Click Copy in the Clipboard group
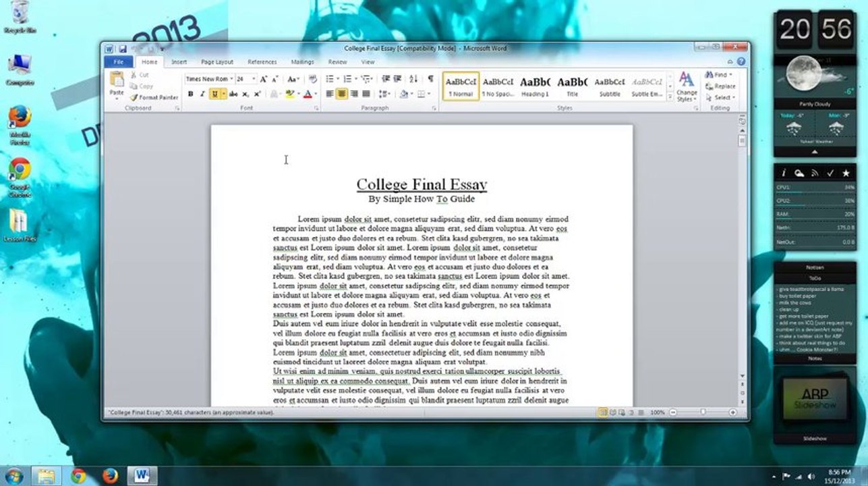 click(141, 86)
